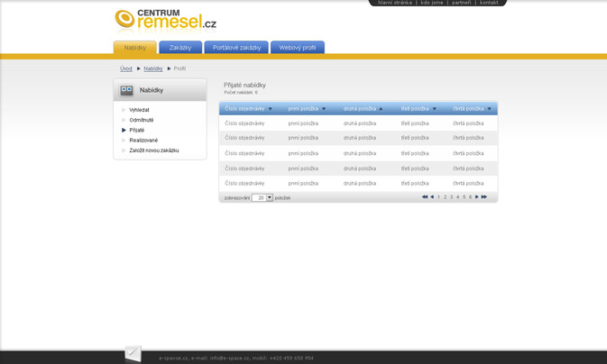Viewport: 607px width, 364px height.
Task: Click the footer envelope icon
Action: click(133, 354)
